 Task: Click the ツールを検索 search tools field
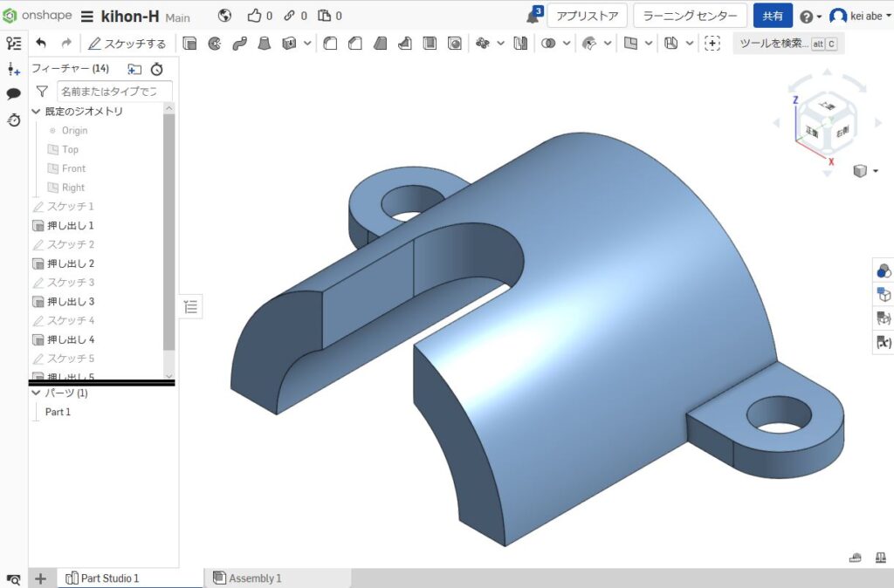(788, 44)
